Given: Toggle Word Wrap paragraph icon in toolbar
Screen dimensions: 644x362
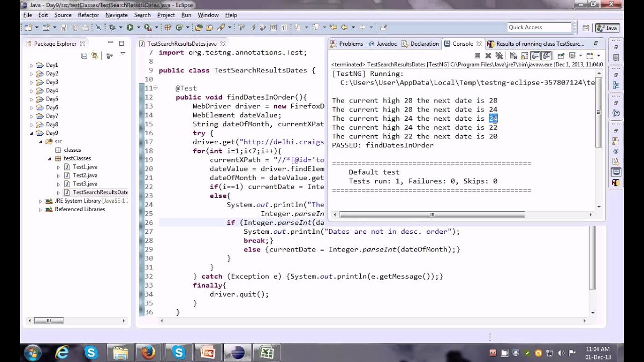Looking at the screenshot, I should coord(284,28).
